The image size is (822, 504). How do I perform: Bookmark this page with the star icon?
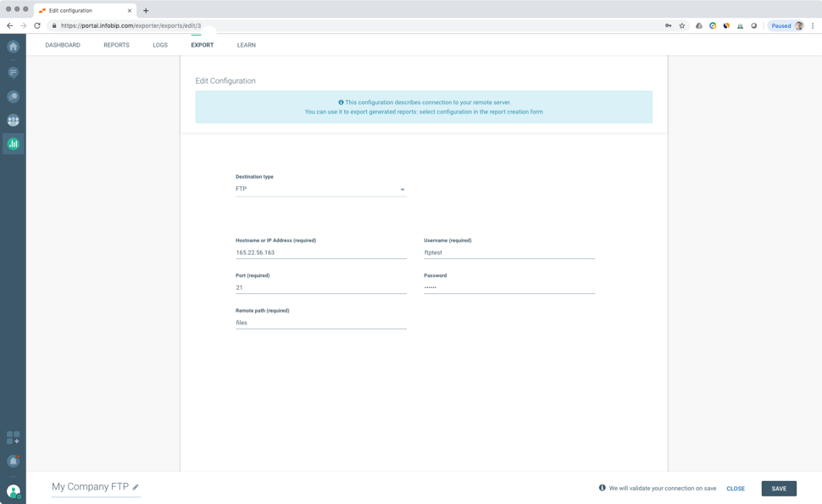click(682, 25)
